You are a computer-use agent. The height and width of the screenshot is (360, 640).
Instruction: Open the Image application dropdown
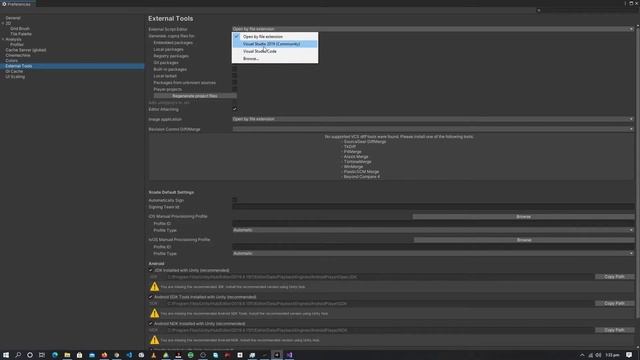[433, 119]
